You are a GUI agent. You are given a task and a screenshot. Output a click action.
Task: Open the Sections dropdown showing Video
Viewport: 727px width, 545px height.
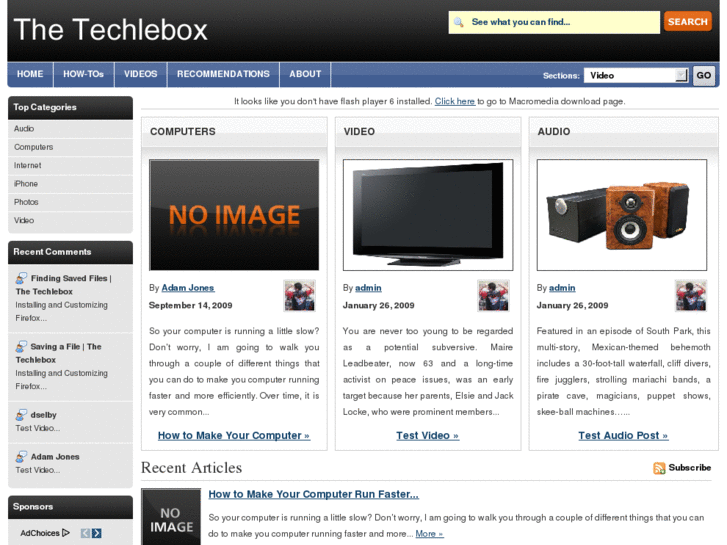click(636, 75)
